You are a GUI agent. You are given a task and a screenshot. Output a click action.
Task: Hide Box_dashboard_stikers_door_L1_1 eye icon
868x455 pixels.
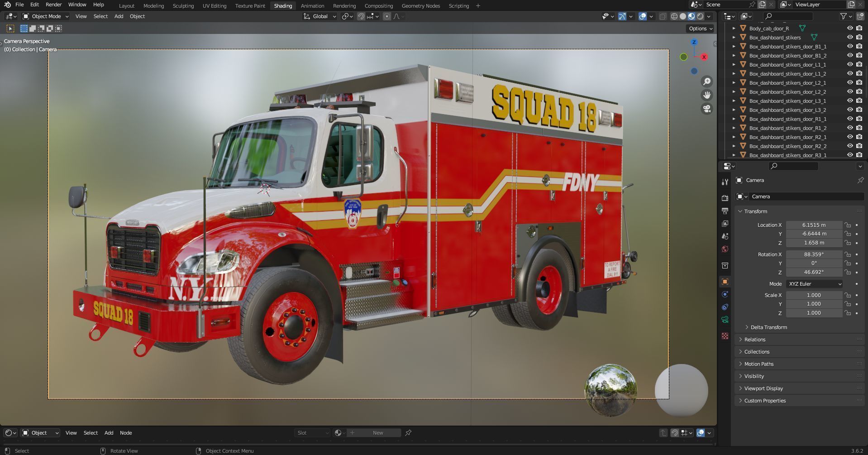(850, 64)
